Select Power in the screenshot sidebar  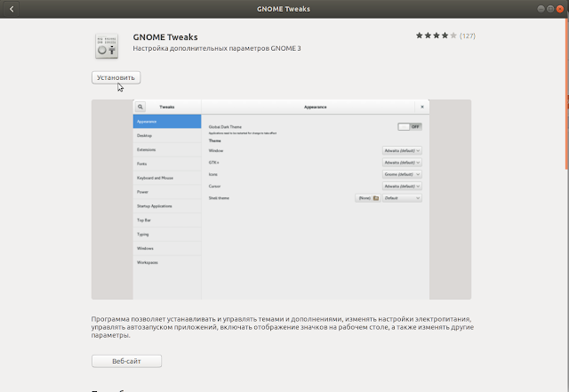pyautogui.click(x=167, y=192)
